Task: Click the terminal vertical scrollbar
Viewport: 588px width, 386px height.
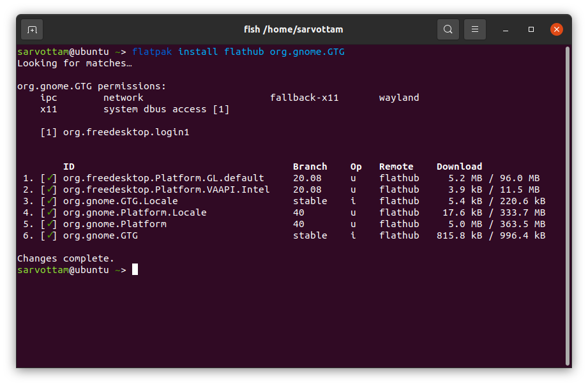Action: [567, 204]
